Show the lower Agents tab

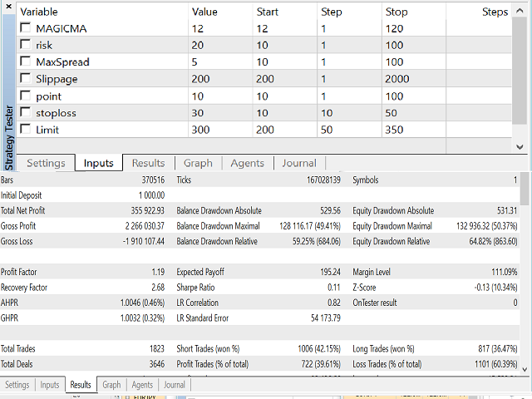[142, 385]
